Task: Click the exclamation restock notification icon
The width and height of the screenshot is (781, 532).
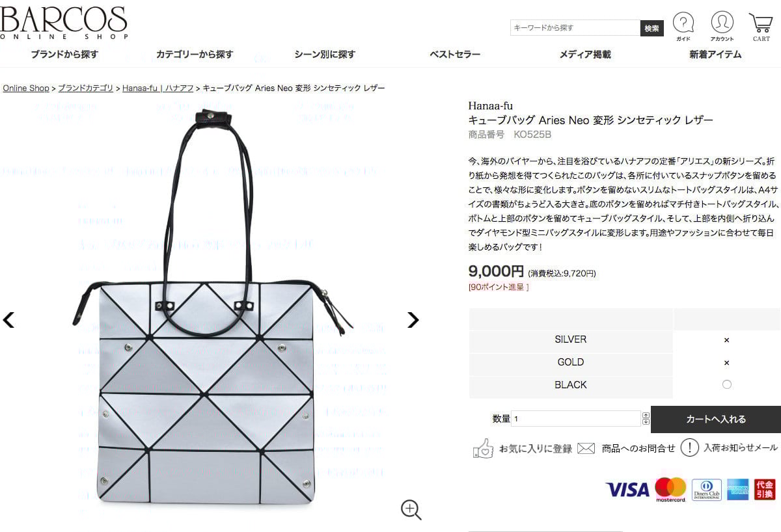Action: click(689, 447)
